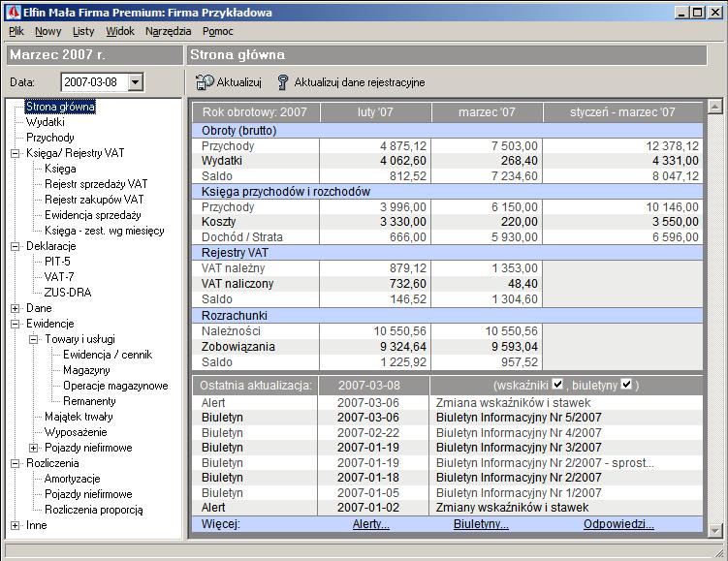Open Wyposażenie in the tree
The image size is (728, 561).
click(x=77, y=432)
